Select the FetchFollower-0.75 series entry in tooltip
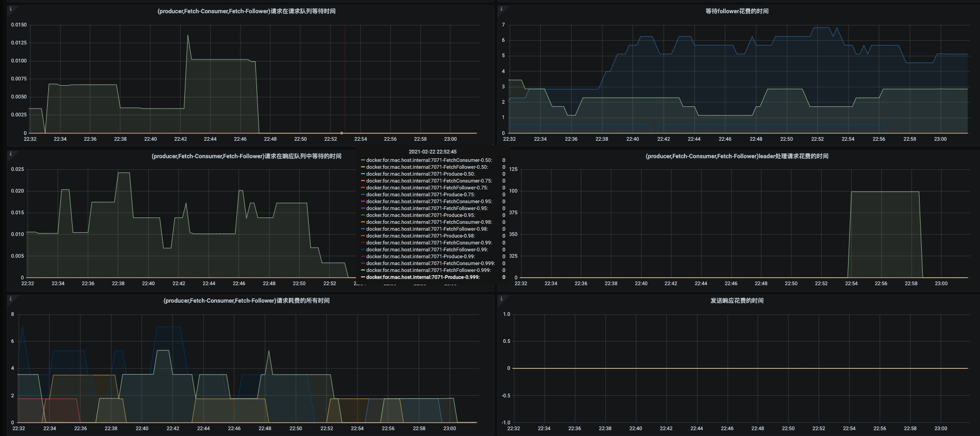Viewport: 980px width, 436px height. [x=427, y=188]
